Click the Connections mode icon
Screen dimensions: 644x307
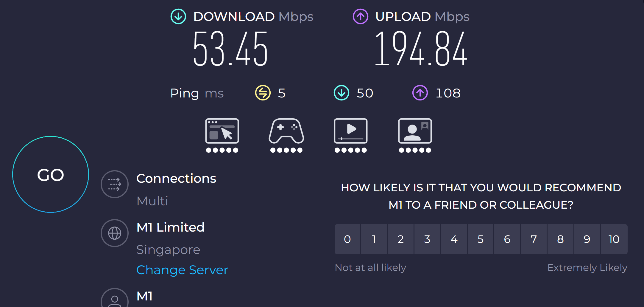[x=115, y=184]
